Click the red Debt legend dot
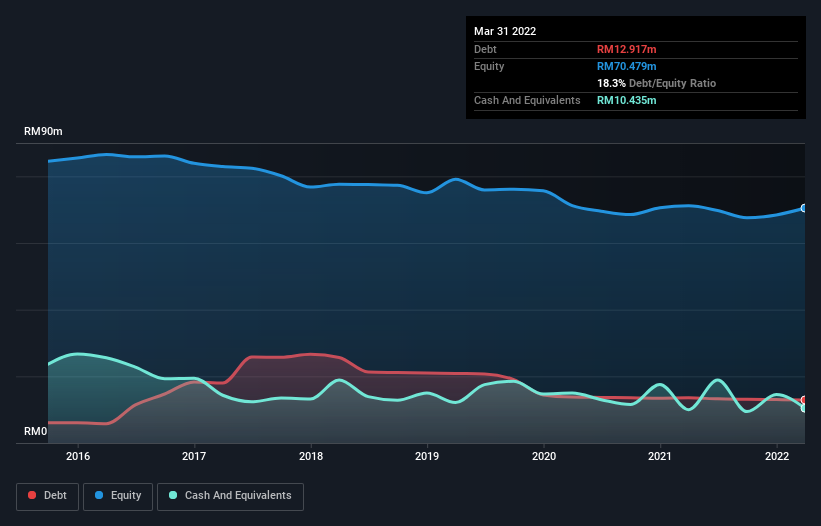 [x=32, y=495]
